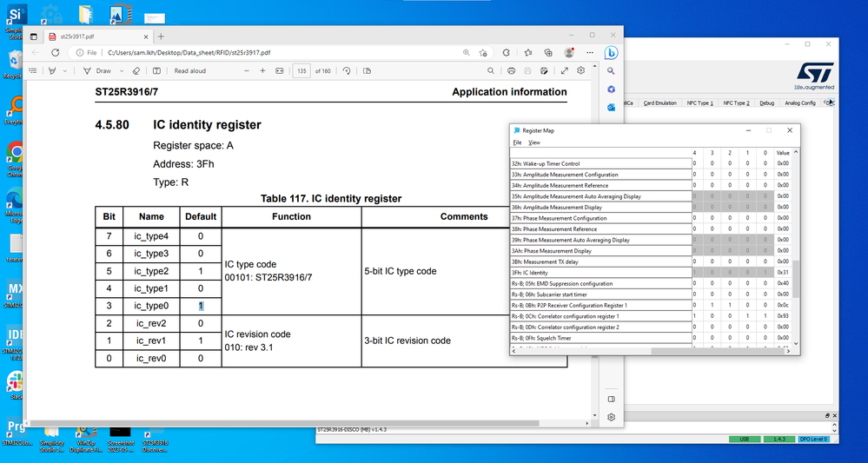
Task: Open Google Chrome desktop shortcut
Action: (x=15, y=159)
